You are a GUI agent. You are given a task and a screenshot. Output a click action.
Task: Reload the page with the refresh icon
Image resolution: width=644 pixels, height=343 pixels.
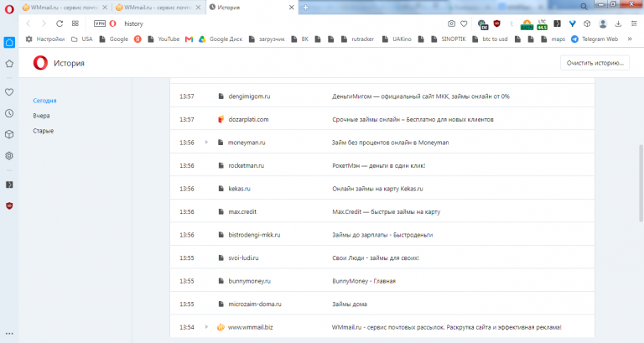(60, 23)
